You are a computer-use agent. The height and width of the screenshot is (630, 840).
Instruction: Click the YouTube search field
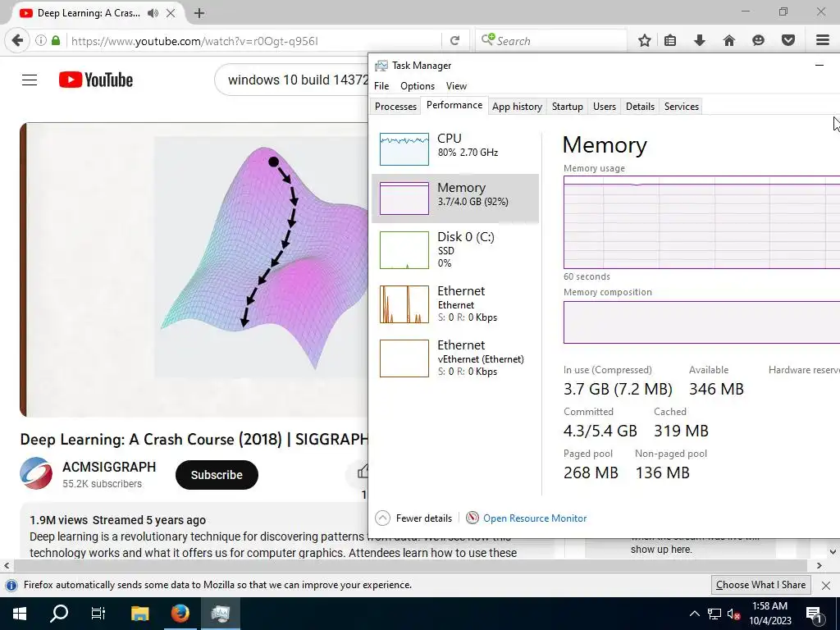[292, 80]
